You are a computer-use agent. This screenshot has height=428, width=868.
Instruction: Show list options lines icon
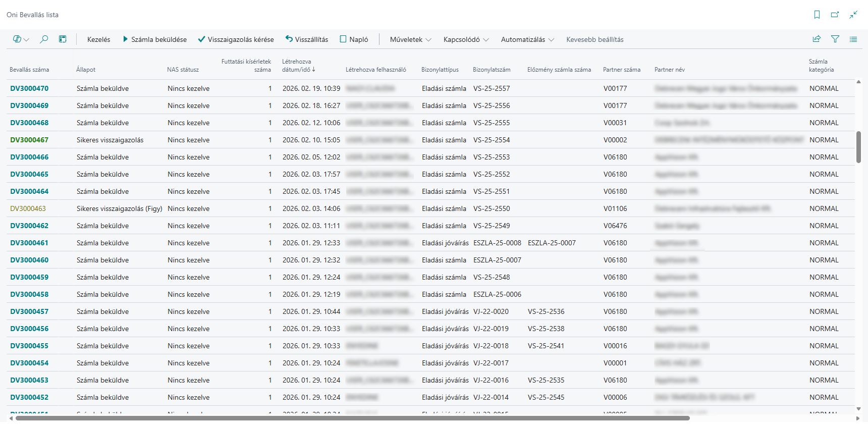point(853,39)
